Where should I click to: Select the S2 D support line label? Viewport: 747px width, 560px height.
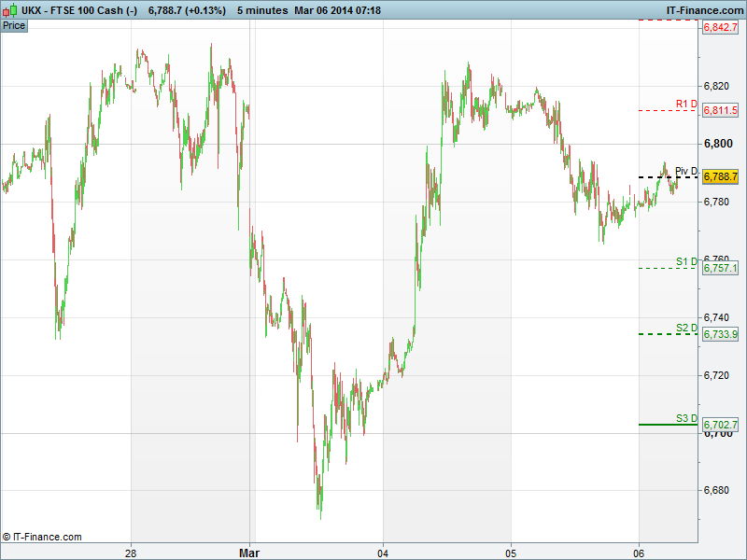686,328
